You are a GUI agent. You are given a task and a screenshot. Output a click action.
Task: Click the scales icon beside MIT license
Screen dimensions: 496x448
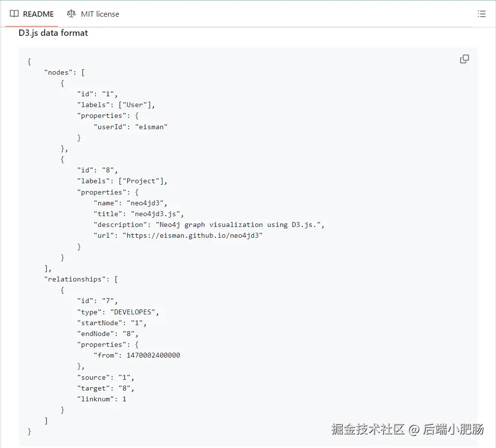tap(71, 14)
